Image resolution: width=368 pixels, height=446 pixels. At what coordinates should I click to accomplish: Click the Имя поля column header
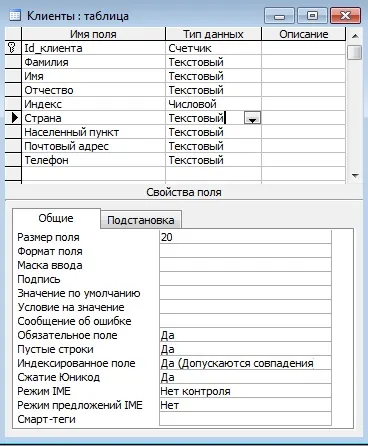coord(93,34)
